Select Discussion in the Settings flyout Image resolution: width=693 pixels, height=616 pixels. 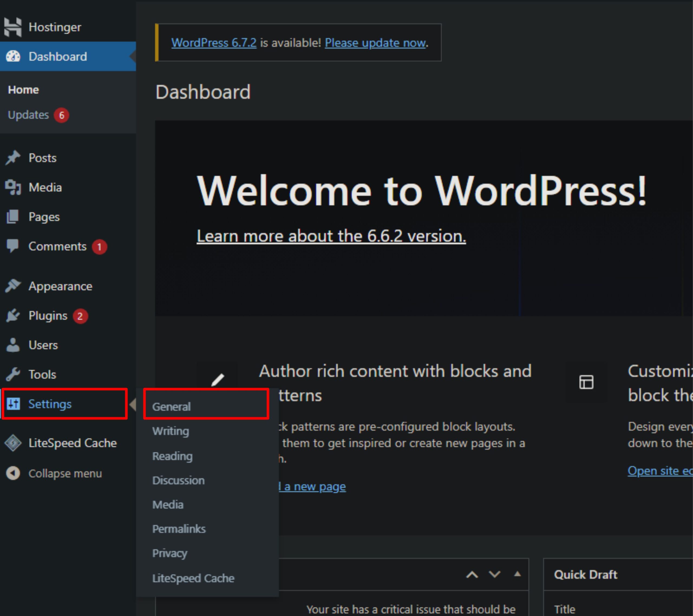coord(207,480)
